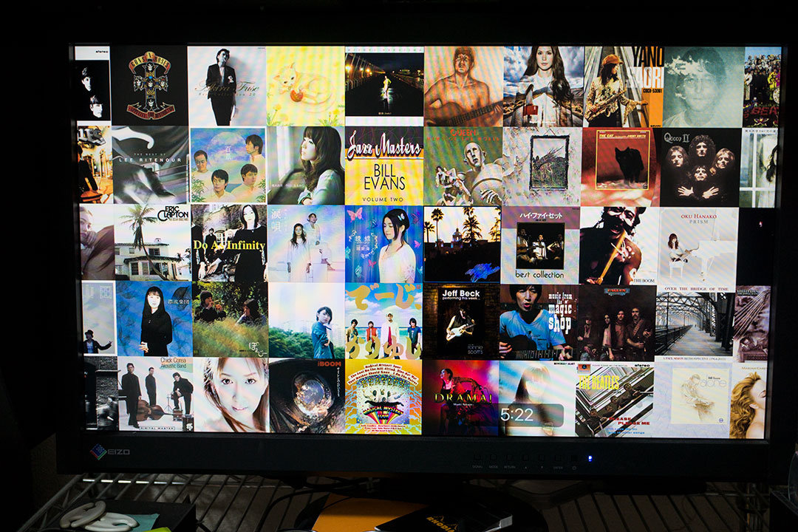
Task: Open the Eagles outlaw band group photo cover
Action: tap(615, 324)
